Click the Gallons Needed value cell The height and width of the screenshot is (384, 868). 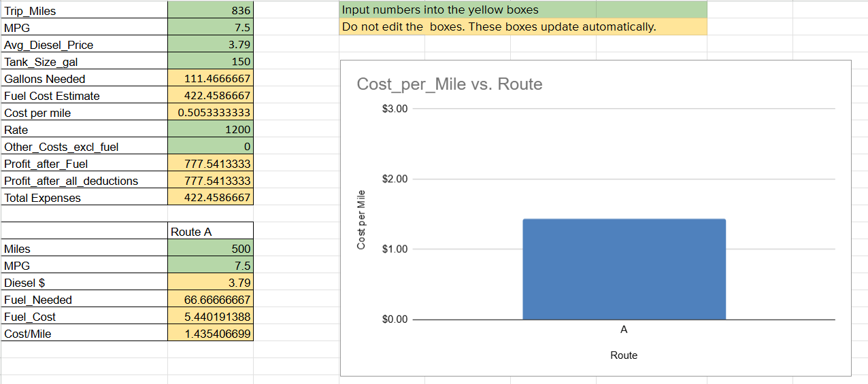210,79
